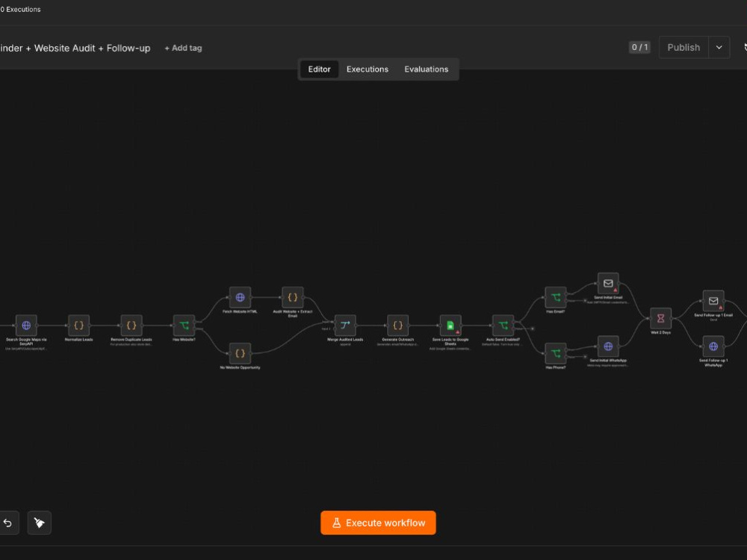
Task: Click plus on Has Phone? false output
Action: [586, 357]
